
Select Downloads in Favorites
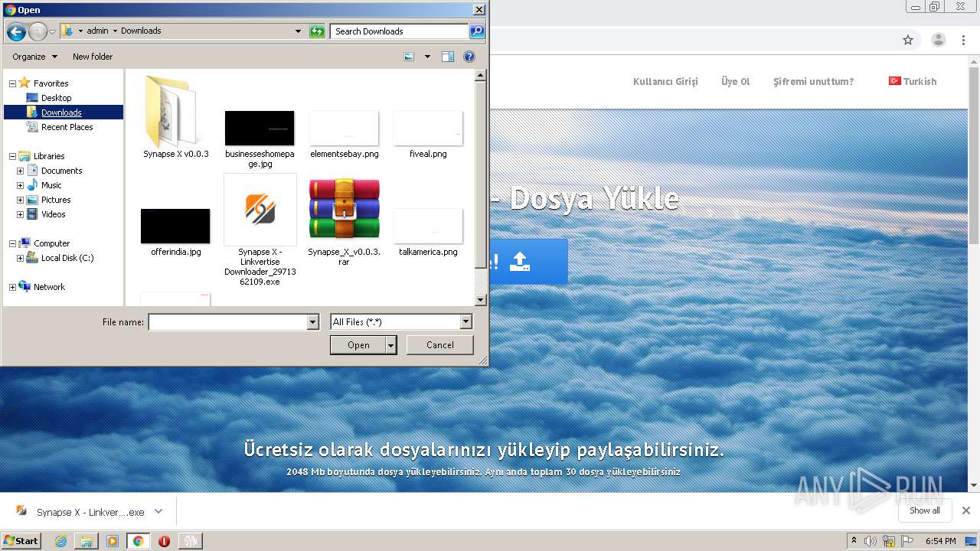coord(61,112)
